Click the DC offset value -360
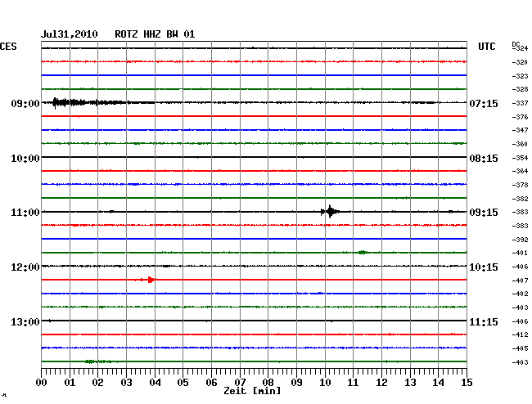 point(520,145)
